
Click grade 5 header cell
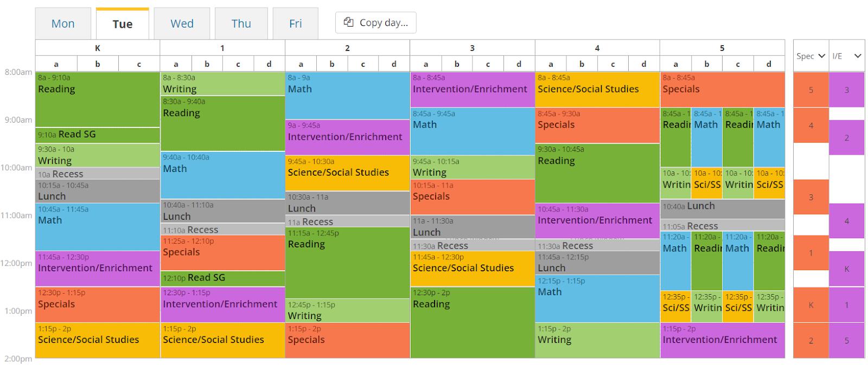click(x=722, y=48)
